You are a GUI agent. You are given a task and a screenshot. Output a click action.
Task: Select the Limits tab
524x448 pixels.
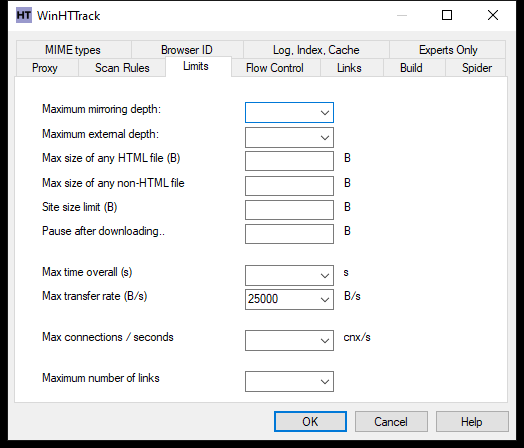pos(198,66)
